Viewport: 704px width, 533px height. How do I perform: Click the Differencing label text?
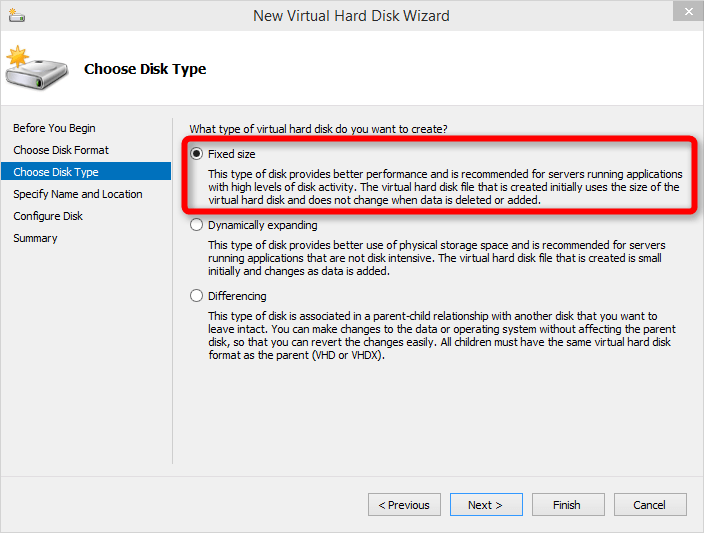click(x=237, y=296)
